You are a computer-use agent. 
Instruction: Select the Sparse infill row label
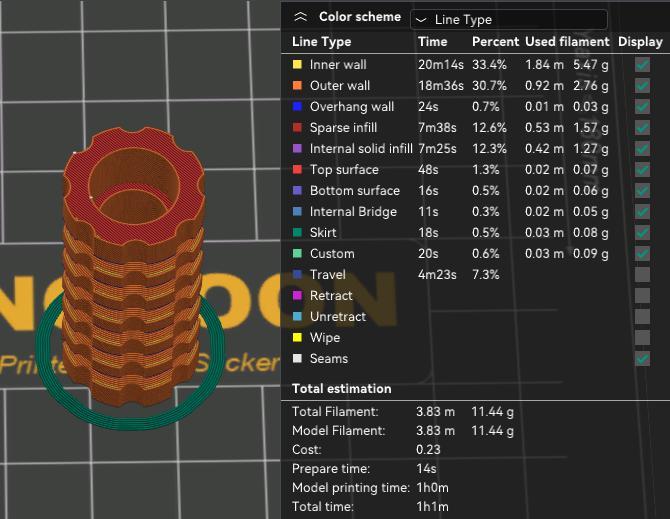coord(343,127)
